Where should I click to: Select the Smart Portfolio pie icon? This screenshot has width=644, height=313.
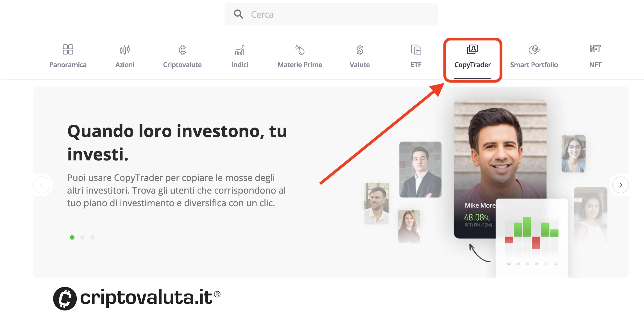click(534, 50)
